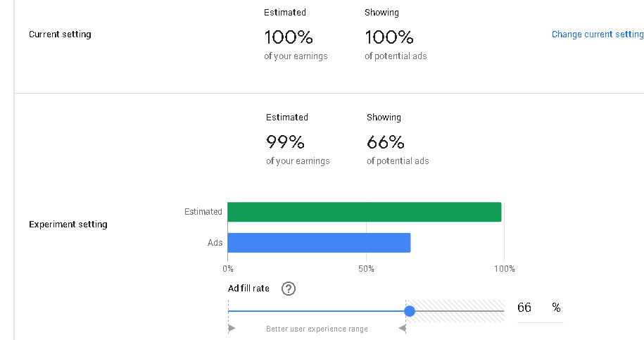Click the 50% chart axis label
644x340 pixels.
point(366,269)
